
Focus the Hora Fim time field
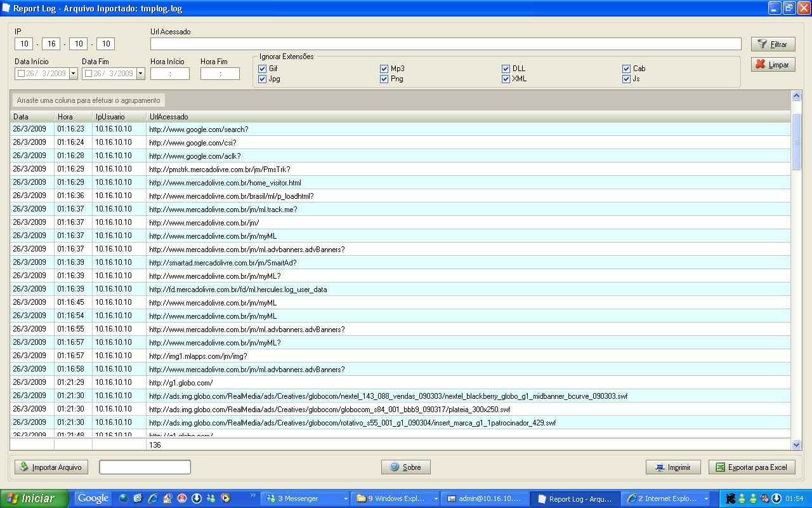coord(220,74)
